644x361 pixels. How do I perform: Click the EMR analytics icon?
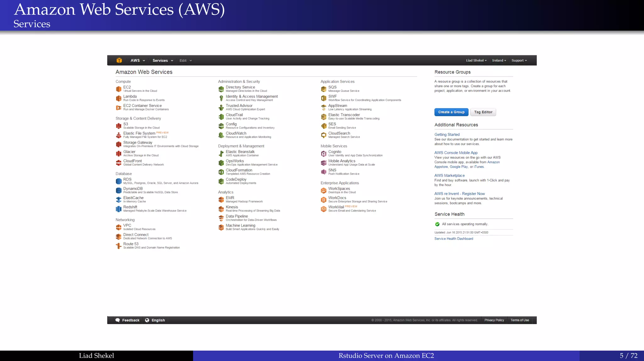(221, 200)
